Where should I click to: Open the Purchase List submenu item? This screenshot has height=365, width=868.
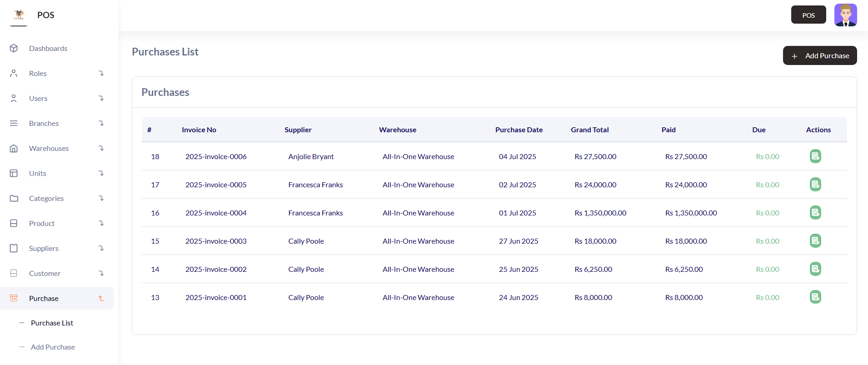[x=52, y=323]
